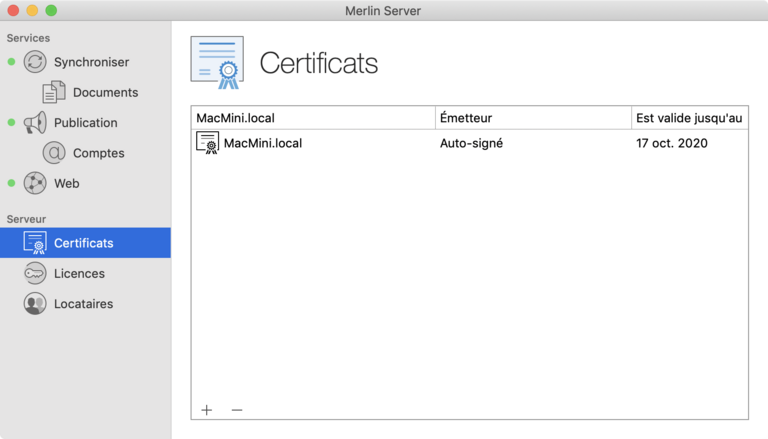Click the Auto-signé issuer cell
Image resolution: width=768 pixels, height=439 pixels.
[471, 144]
